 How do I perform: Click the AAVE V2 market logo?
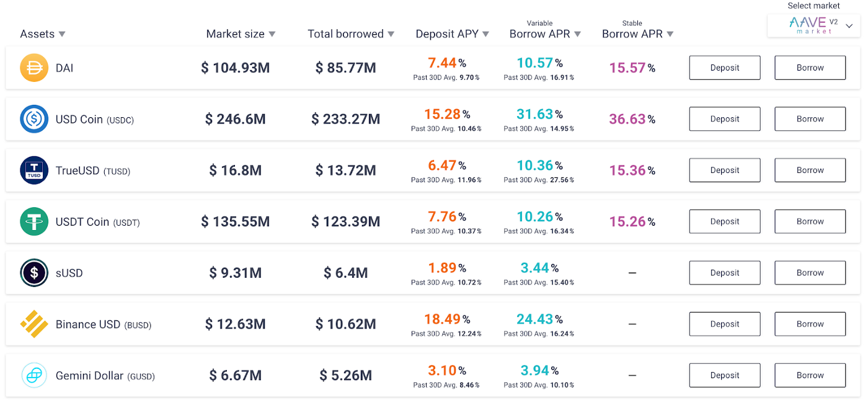(x=813, y=25)
